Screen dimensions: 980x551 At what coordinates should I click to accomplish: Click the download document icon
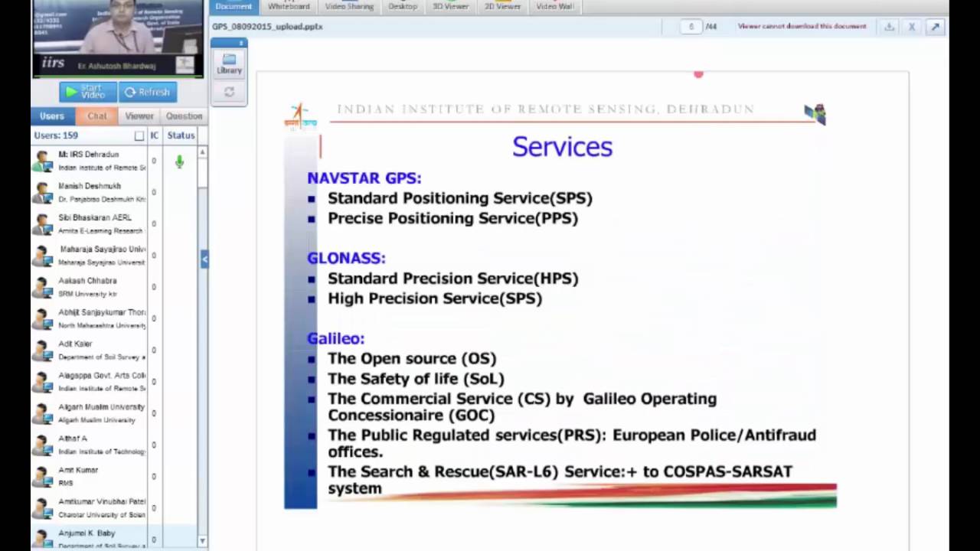point(889,27)
